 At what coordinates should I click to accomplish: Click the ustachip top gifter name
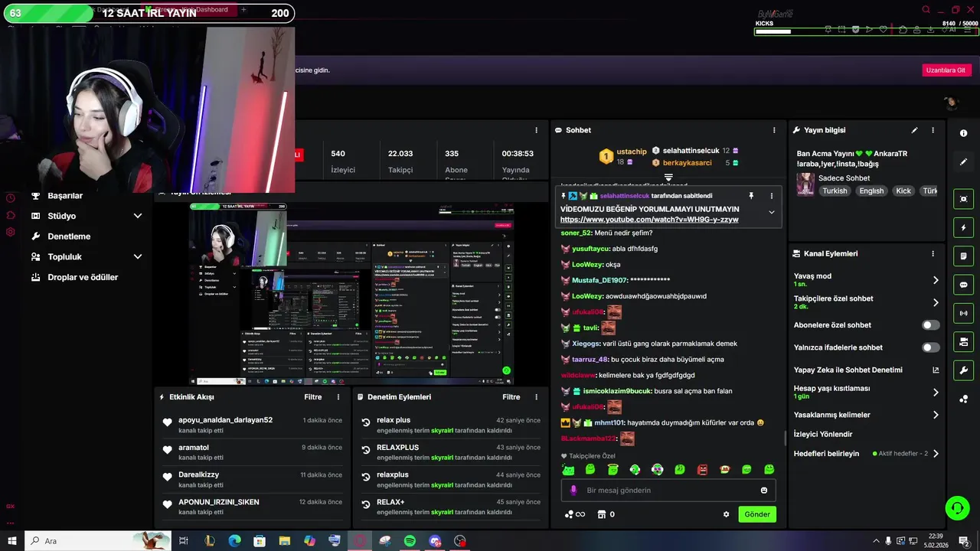pos(632,152)
